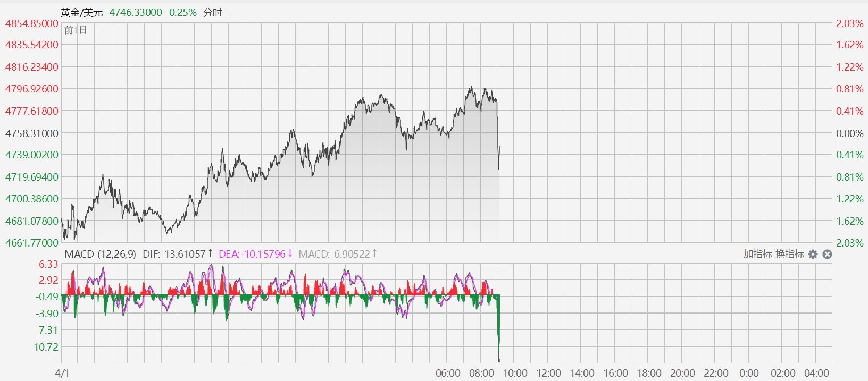This screenshot has height=381, width=868.
Task: Click 加指标 to add an indicator
Action: [x=757, y=254]
